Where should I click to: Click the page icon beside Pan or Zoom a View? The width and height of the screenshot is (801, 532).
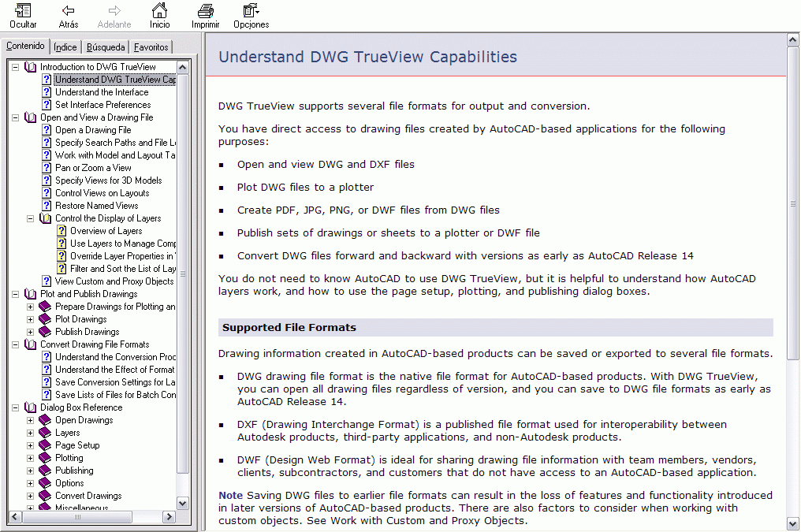pos(47,168)
